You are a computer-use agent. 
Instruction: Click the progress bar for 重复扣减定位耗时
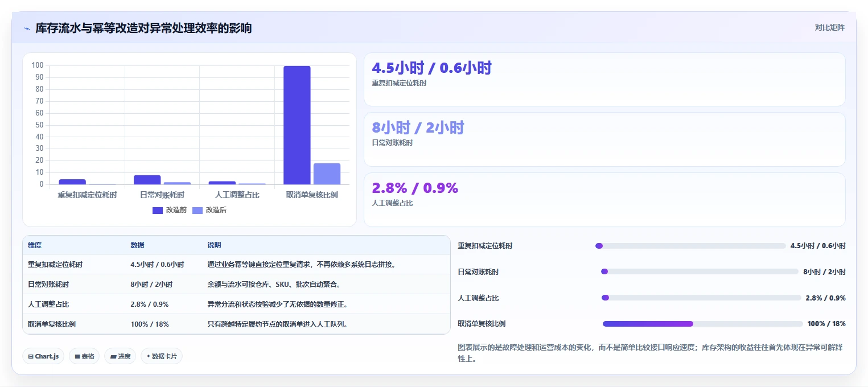coord(690,246)
